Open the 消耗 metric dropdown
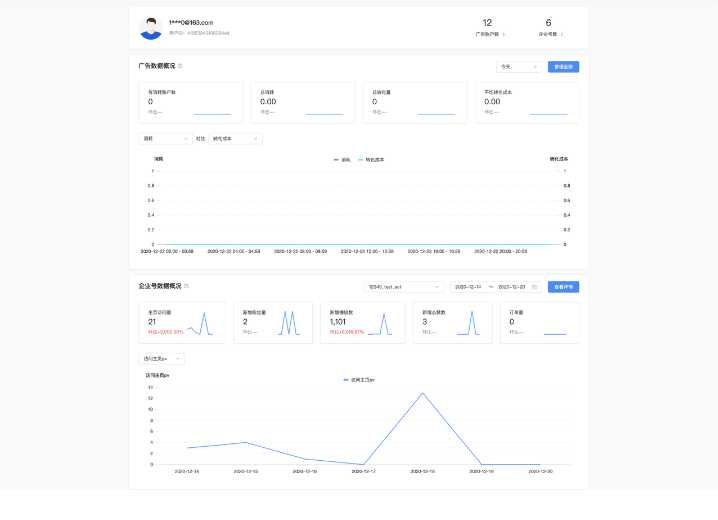 tap(165, 139)
